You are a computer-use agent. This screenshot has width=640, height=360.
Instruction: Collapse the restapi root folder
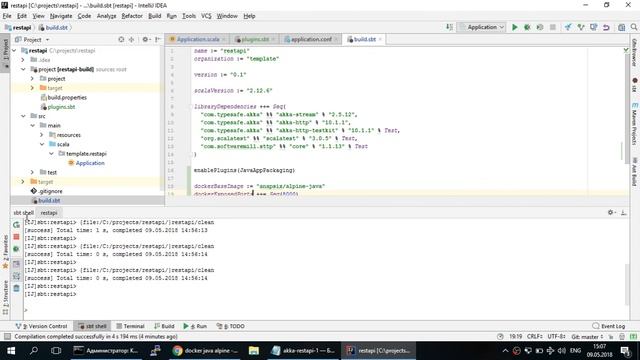[14, 51]
